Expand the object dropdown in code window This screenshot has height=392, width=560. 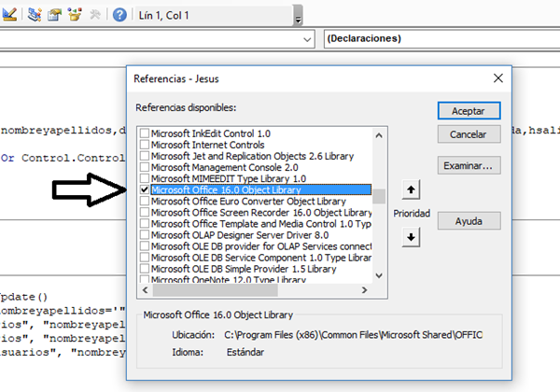click(x=307, y=39)
